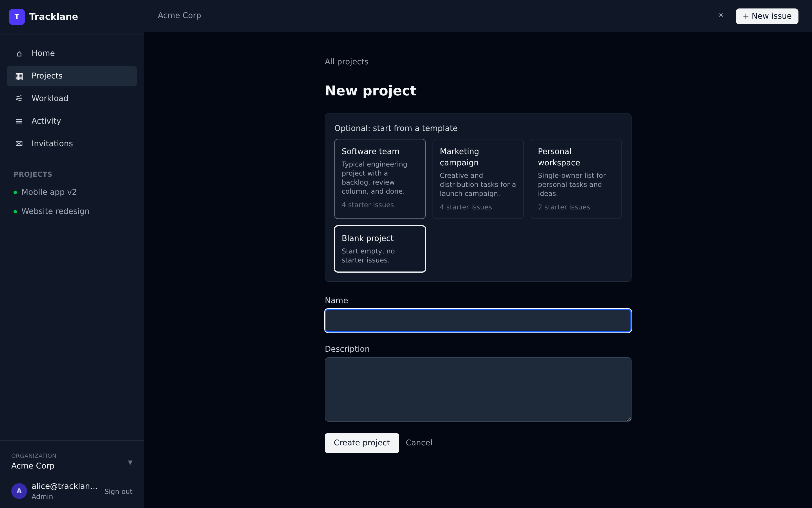
Task: Select the Marketing campaign template
Action: (x=478, y=179)
